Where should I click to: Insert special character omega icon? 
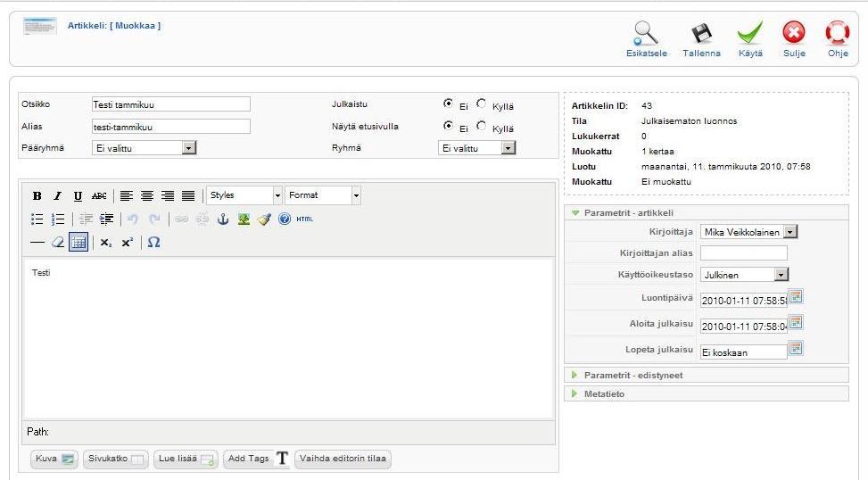[x=154, y=243]
